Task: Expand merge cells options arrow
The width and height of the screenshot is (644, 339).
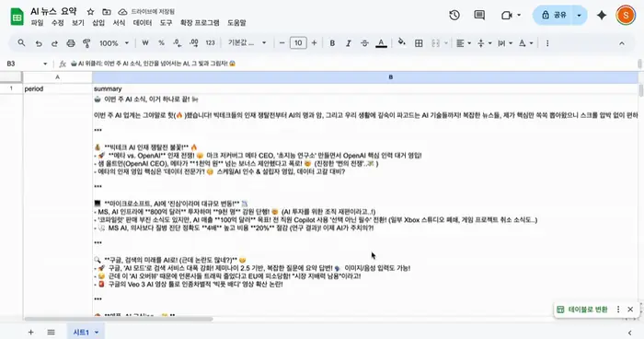Action: [446, 43]
